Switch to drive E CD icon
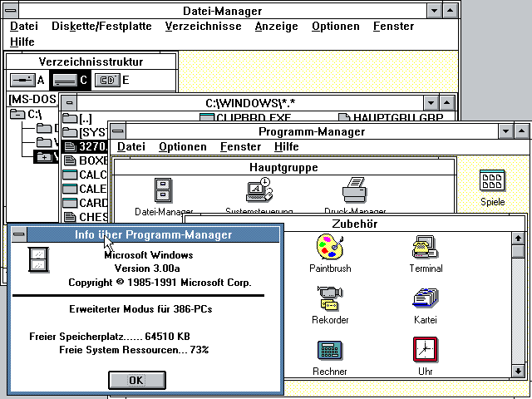532x399 pixels. click(106, 81)
